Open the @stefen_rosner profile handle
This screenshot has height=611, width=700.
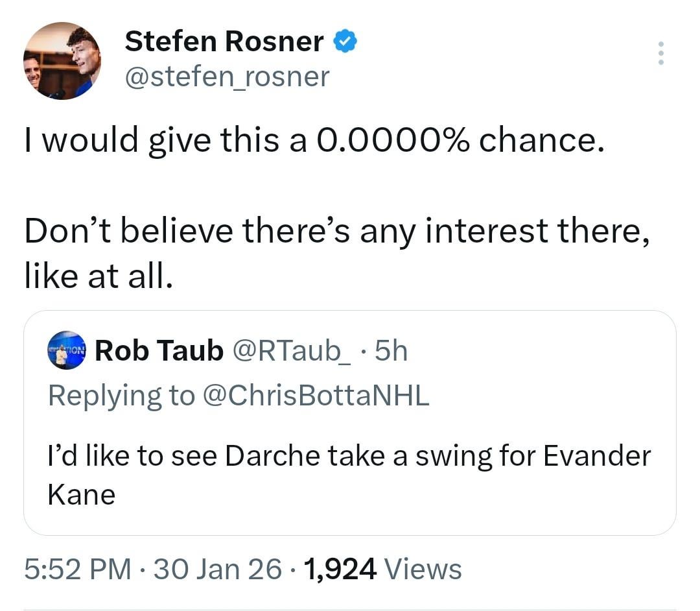tap(228, 77)
